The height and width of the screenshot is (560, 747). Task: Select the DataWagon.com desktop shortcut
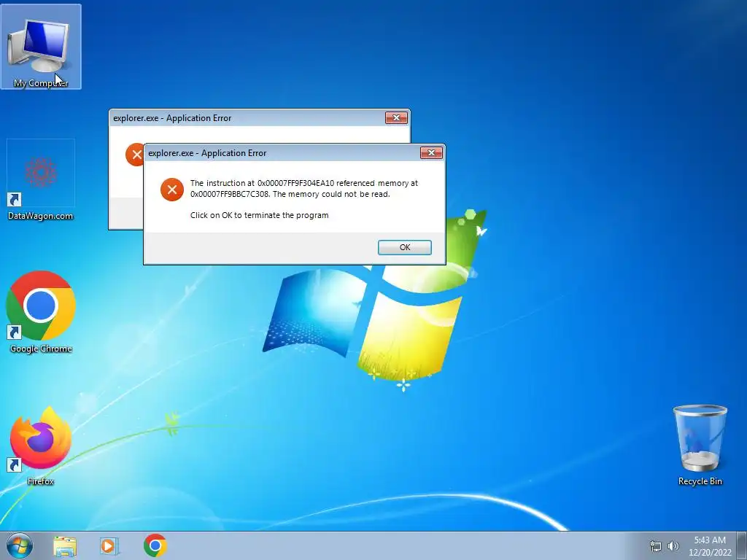coord(41,181)
